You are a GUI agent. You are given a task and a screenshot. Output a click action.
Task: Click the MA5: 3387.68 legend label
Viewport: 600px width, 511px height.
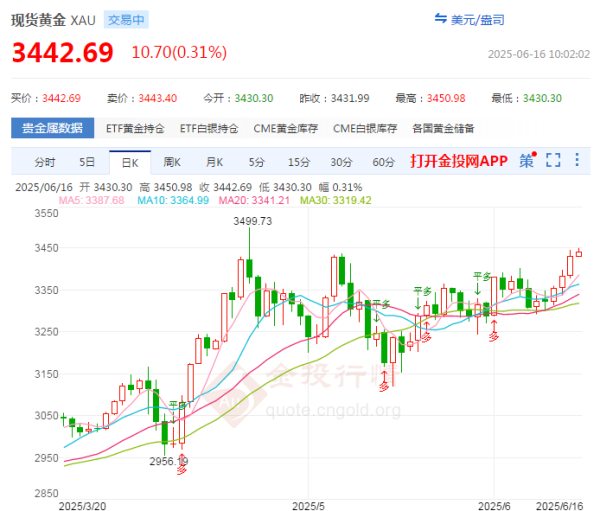tap(91, 200)
